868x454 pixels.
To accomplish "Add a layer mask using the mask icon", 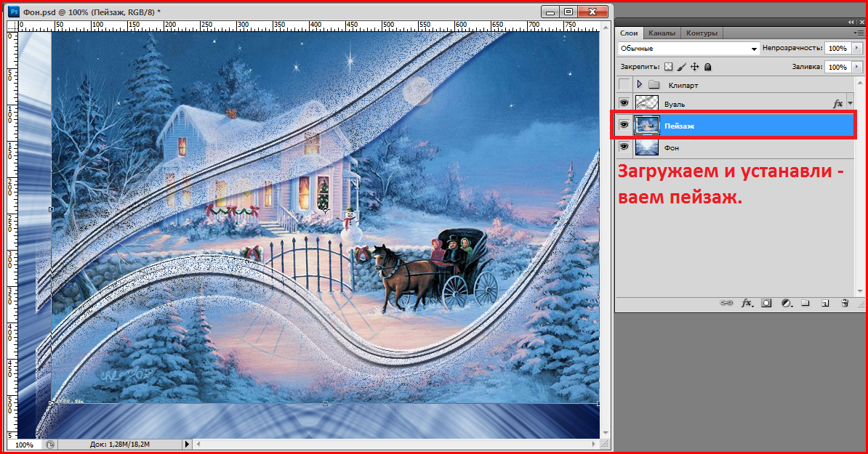I will pyautogui.click(x=766, y=303).
